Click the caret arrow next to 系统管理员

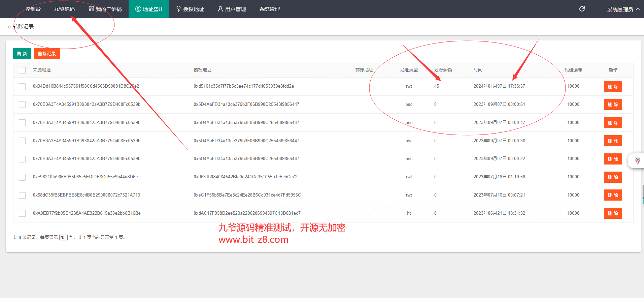[638, 9]
